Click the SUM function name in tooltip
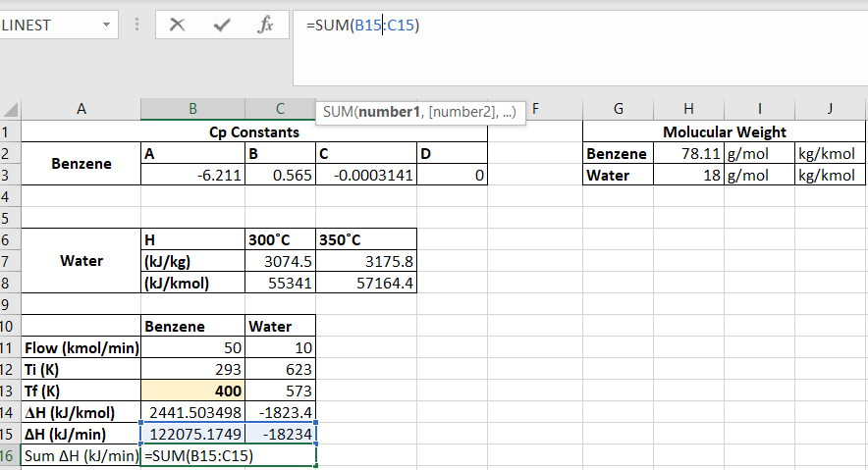The image size is (868, 470). (338, 112)
